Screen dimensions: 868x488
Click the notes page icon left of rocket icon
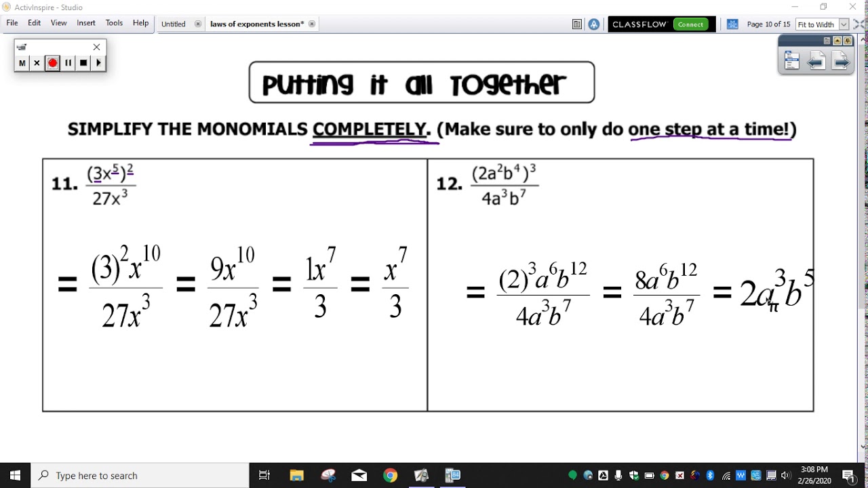(x=577, y=24)
